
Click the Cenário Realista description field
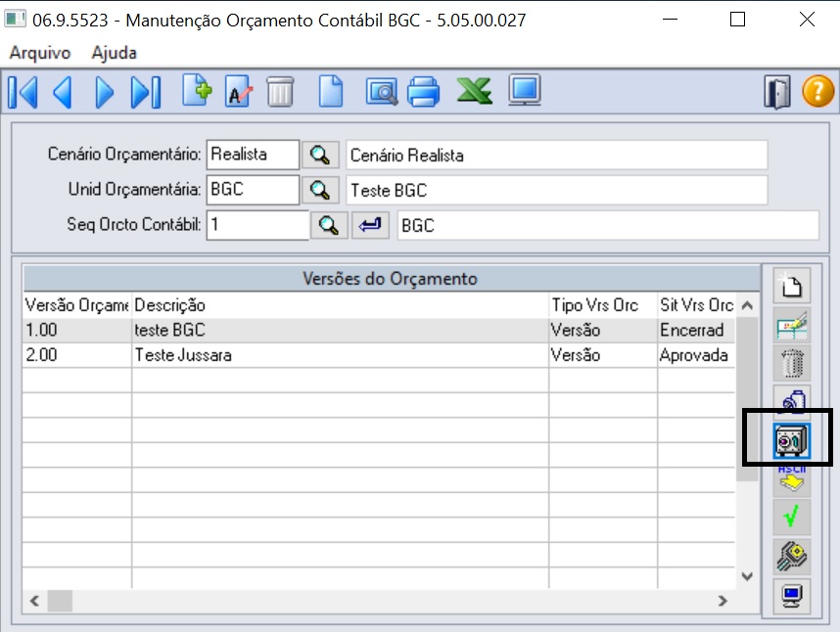pyautogui.click(x=557, y=156)
